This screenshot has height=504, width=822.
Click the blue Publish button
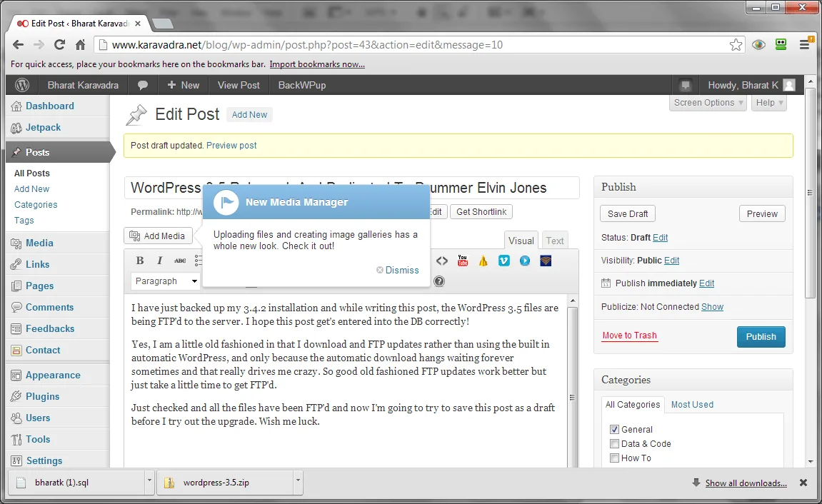coord(761,337)
